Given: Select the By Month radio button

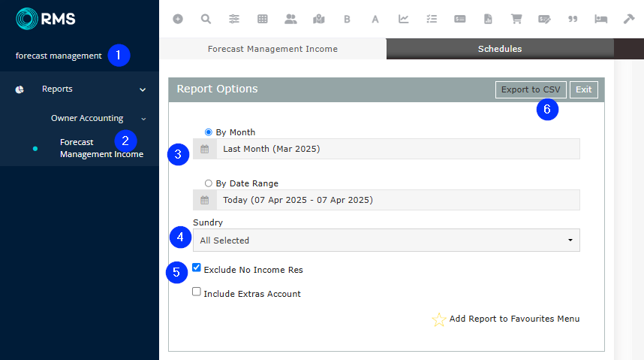Looking at the screenshot, I should pyautogui.click(x=209, y=132).
